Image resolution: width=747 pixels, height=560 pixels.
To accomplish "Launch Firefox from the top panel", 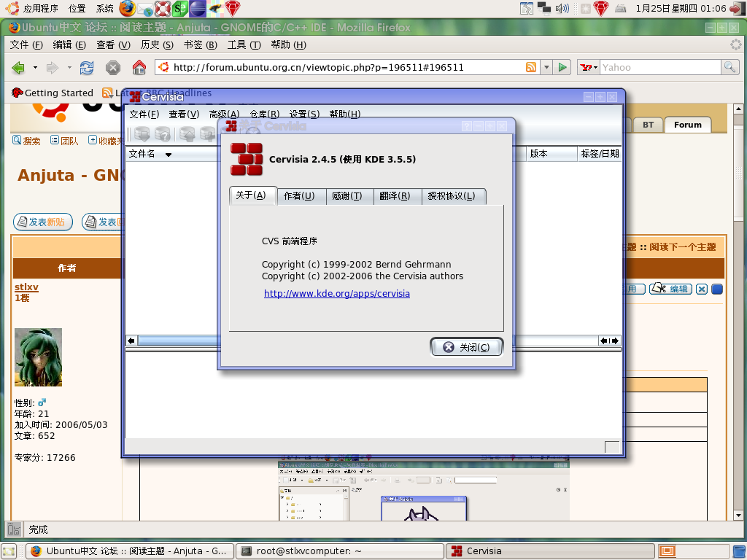I will pos(127,8).
